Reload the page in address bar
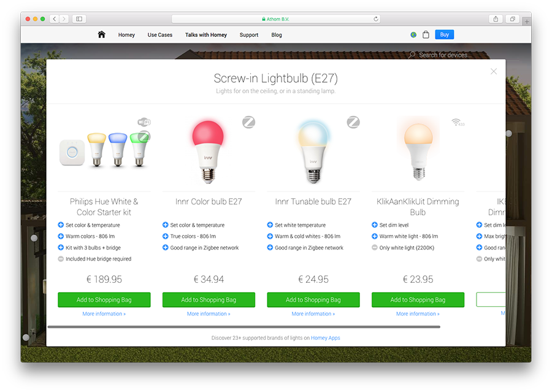 pos(375,19)
